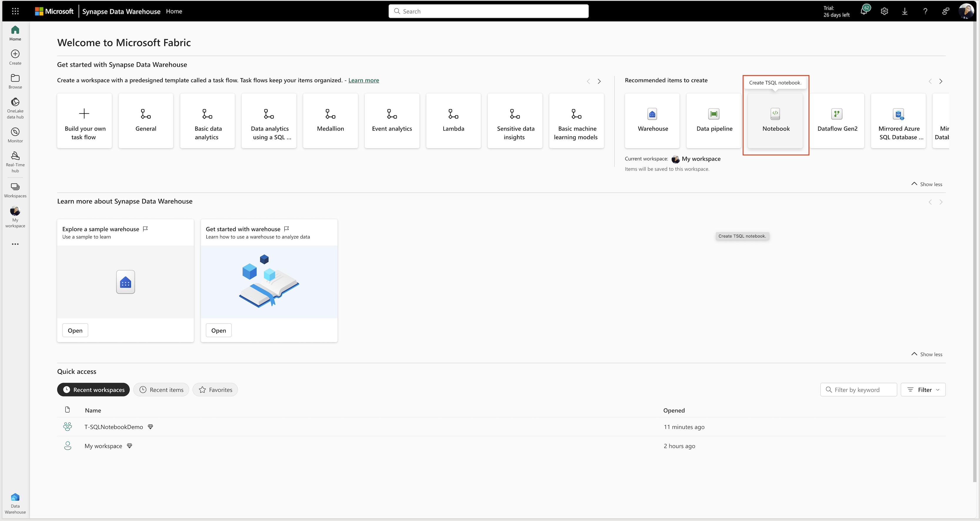
Task: Click the Microsoft logo
Action: click(54, 11)
